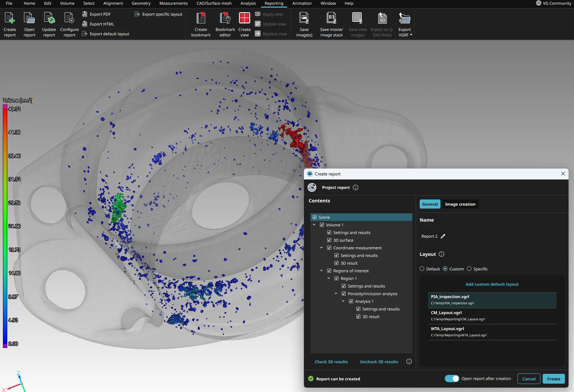Uncheck the 3D surface checkbox
Screen dimensions: 574x392
pos(329,240)
